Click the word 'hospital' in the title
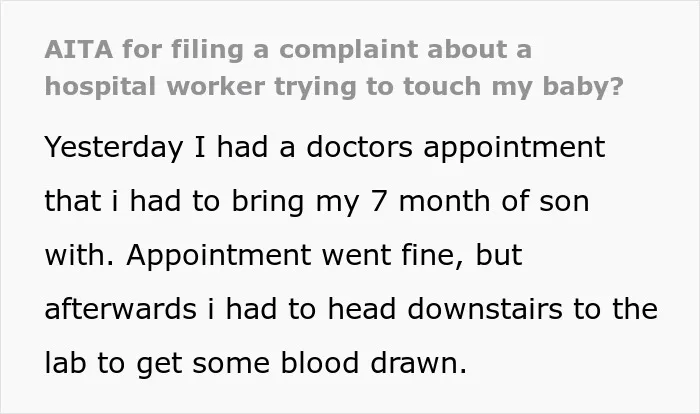 pos(100,87)
